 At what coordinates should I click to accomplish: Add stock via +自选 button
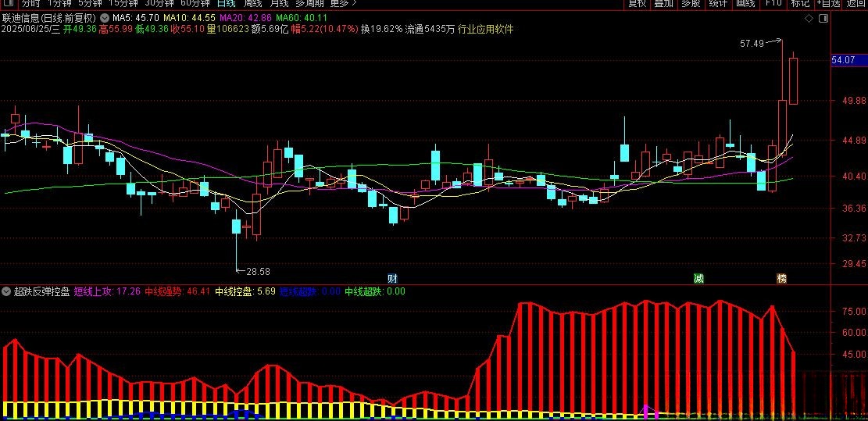click(x=826, y=4)
